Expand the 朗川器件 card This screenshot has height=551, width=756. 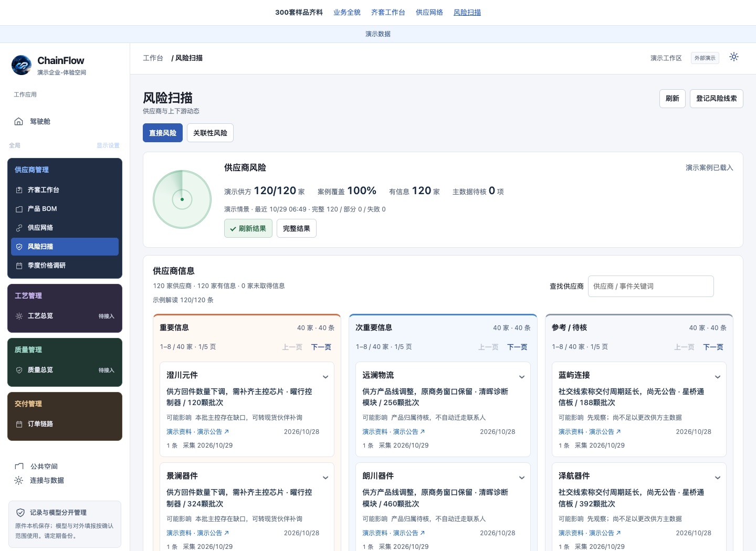coord(522,478)
